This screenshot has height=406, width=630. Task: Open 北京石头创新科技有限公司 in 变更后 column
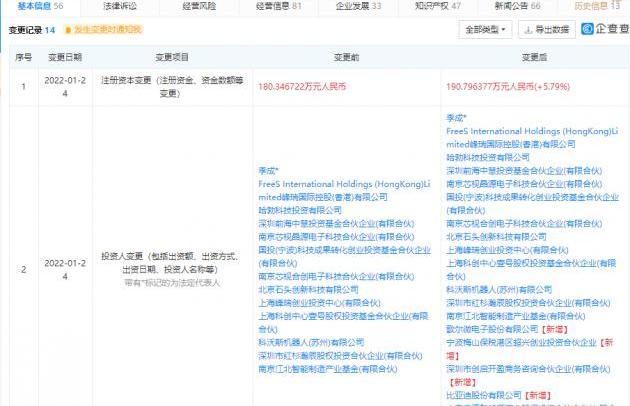496,237
